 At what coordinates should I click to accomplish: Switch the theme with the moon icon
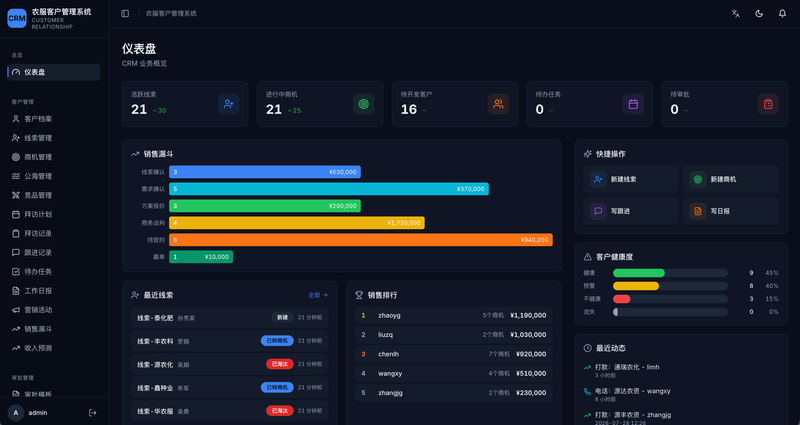tap(759, 14)
